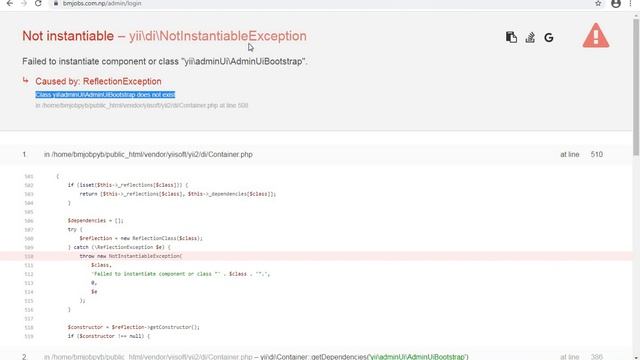The image size is (640, 360).
Task: Click the 'at line 510' label of frame 1
Action: (581, 154)
